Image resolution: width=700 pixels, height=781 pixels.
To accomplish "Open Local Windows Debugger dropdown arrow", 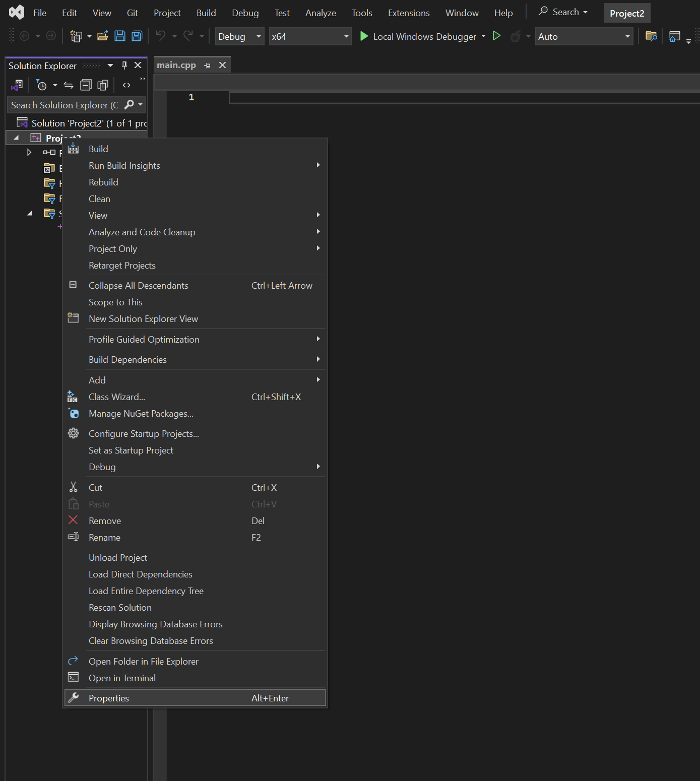I will pyautogui.click(x=483, y=36).
